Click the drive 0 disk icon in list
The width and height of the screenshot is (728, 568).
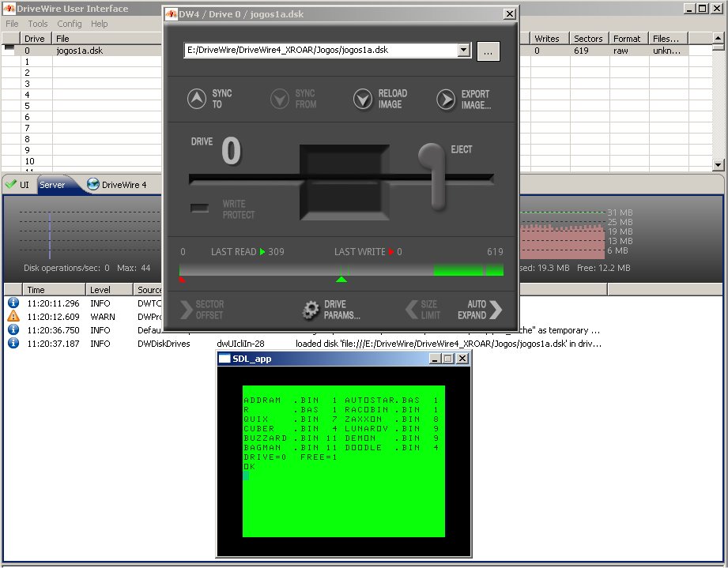(x=9, y=47)
